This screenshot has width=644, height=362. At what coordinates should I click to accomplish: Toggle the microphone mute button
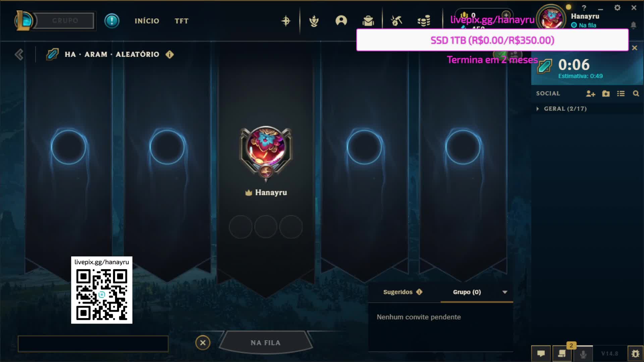tap(583, 354)
